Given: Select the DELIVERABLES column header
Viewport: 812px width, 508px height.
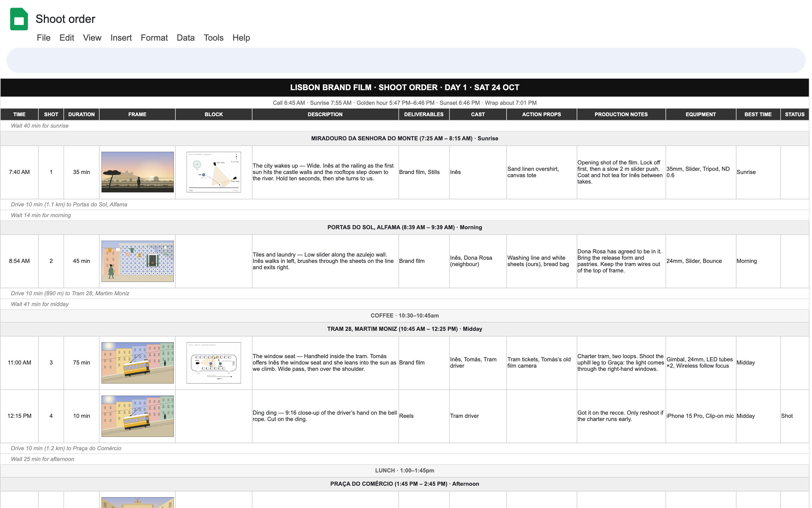Looking at the screenshot, I should [x=424, y=114].
